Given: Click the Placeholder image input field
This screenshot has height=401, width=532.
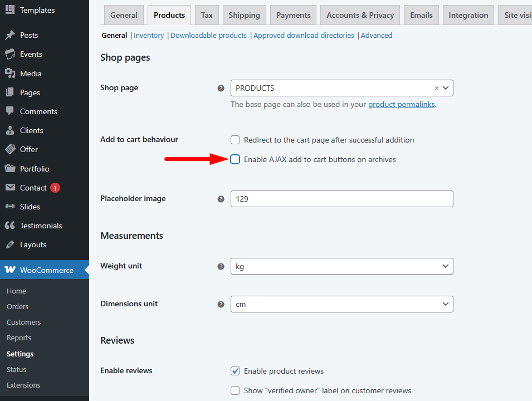Looking at the screenshot, I should click(341, 199).
